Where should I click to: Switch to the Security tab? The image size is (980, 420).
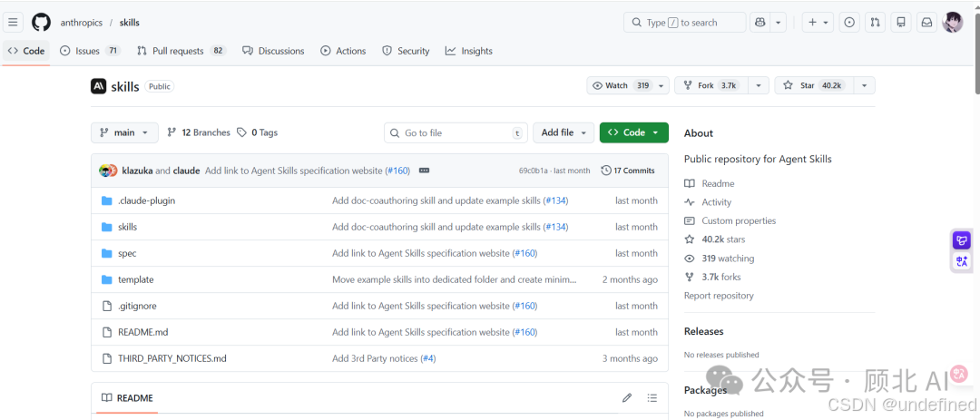pyautogui.click(x=406, y=51)
